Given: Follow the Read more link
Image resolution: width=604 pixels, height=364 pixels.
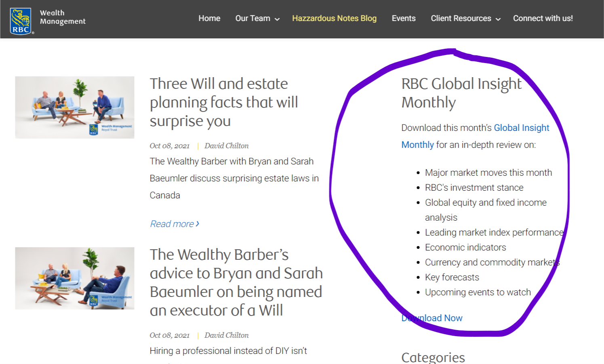Looking at the screenshot, I should point(172,224).
